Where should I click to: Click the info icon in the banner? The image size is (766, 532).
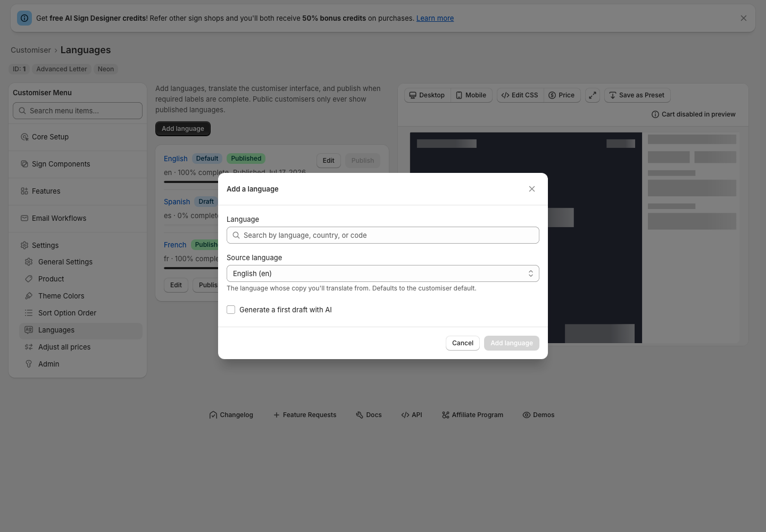(x=24, y=18)
